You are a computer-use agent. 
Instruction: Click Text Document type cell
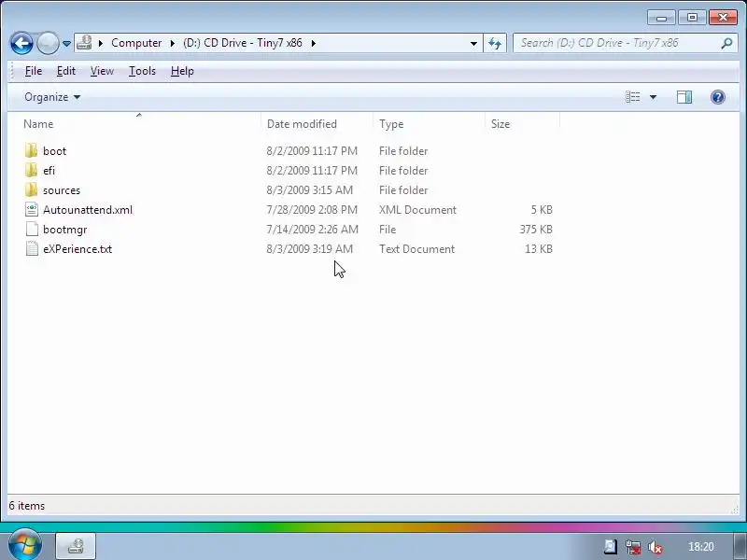click(416, 249)
